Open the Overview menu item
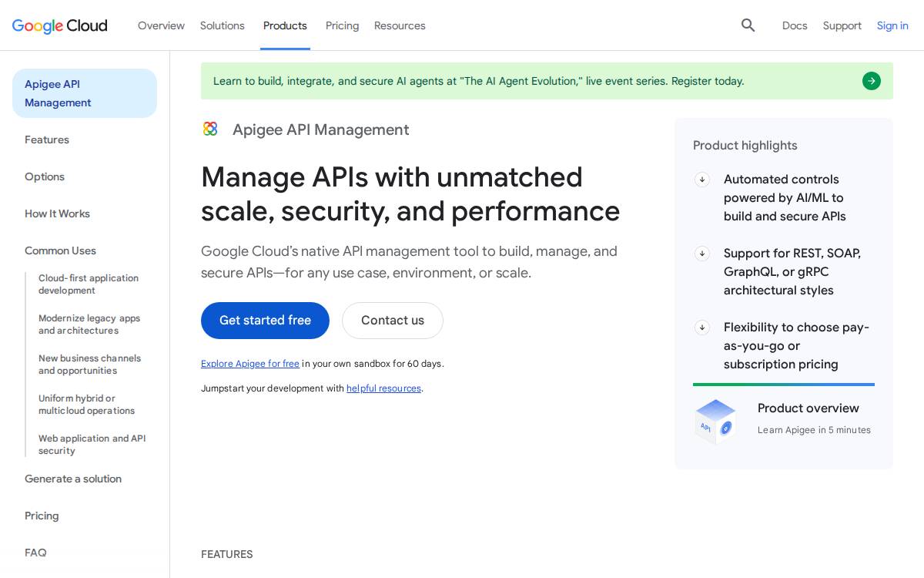 (x=161, y=25)
